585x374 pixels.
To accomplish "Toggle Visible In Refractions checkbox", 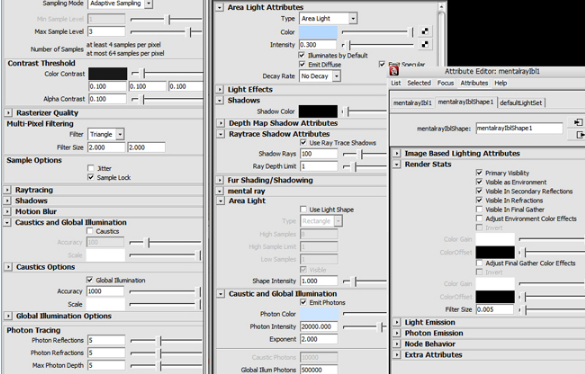I will [479, 200].
